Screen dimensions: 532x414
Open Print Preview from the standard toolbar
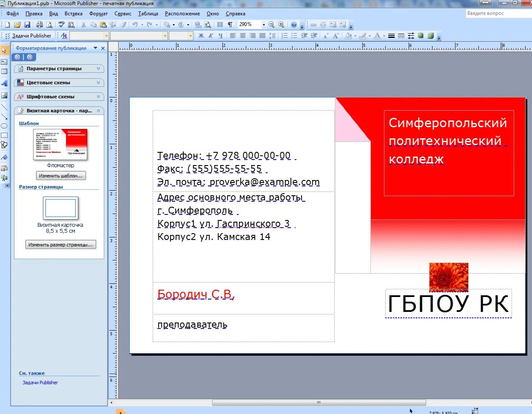pyautogui.click(x=49, y=25)
